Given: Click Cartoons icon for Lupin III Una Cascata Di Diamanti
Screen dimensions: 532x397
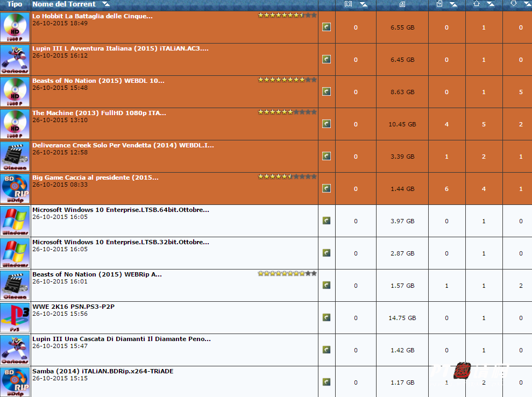Looking at the screenshot, I should 15,350.
